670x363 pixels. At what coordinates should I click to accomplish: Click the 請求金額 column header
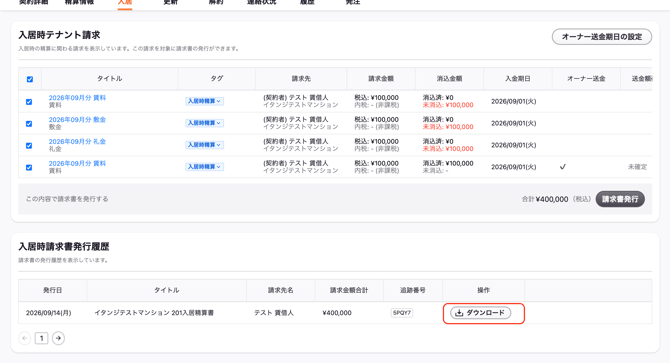(x=381, y=79)
